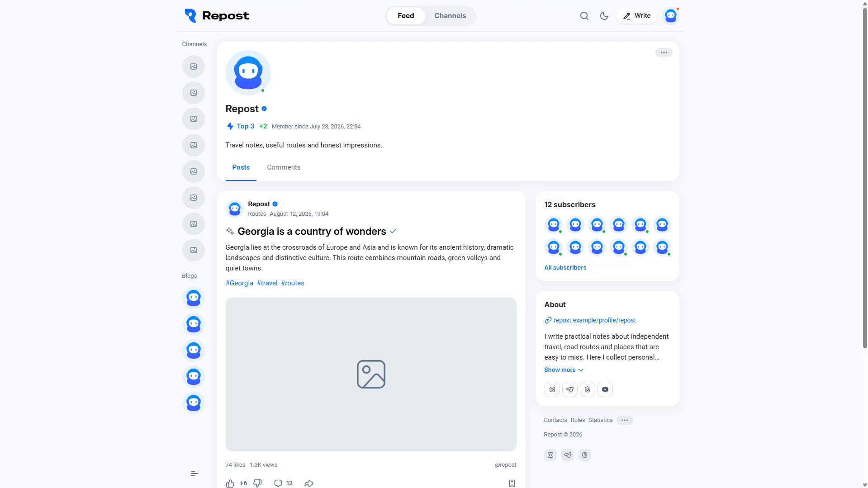Dislike the Georgia post with thumbs down
Image resolution: width=868 pixels, height=488 pixels.
point(257,483)
